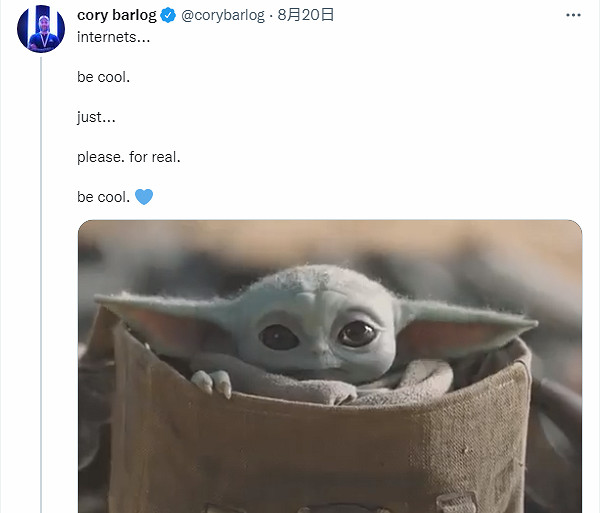Click the "please. for real." text

pyautogui.click(x=128, y=157)
